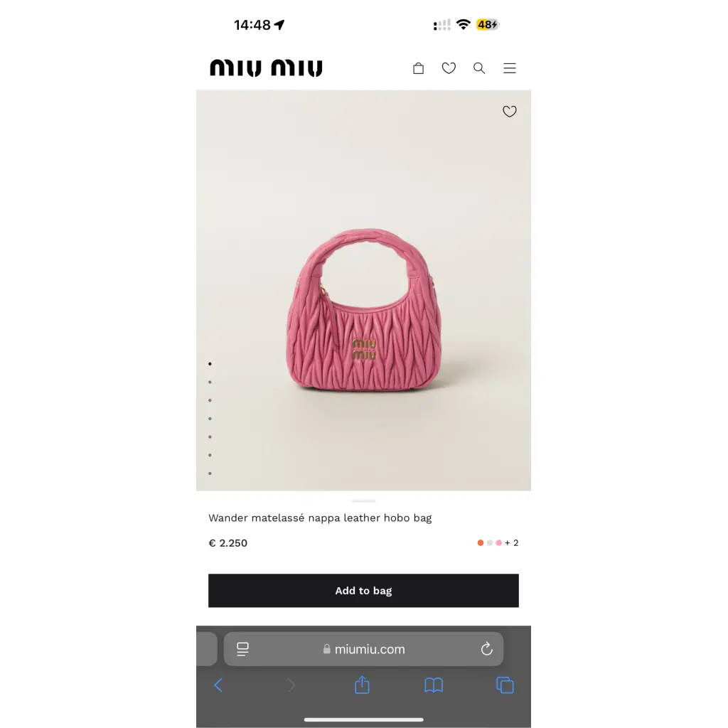Select the light grey color swatch
The image size is (728, 728).
point(490,542)
